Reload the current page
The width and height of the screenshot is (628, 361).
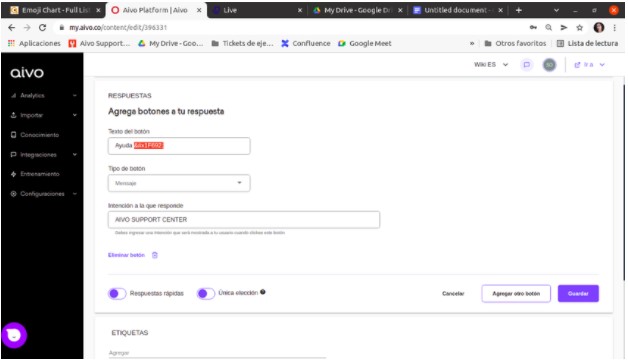42,27
